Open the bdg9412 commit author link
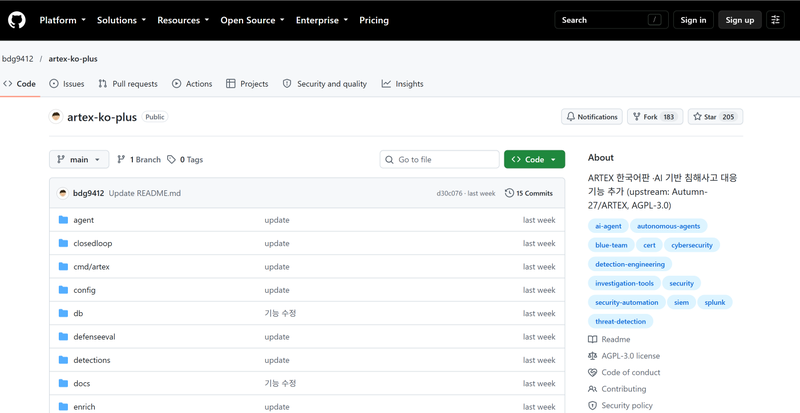The image size is (800, 413). (88, 193)
